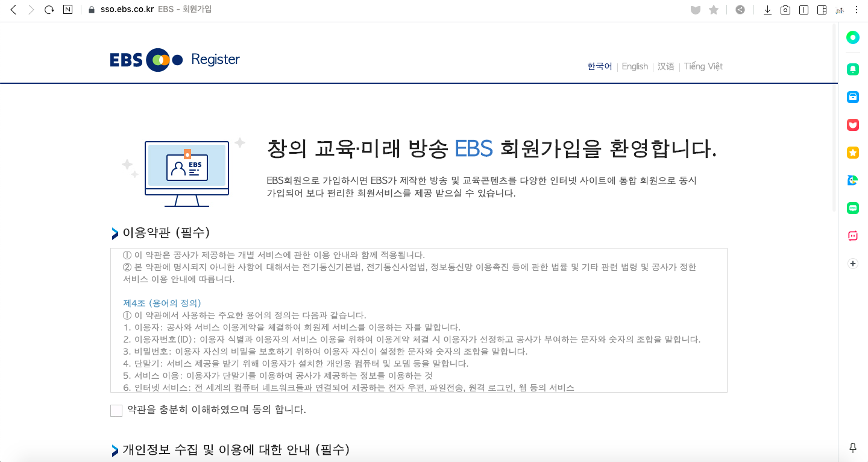The width and height of the screenshot is (868, 462).
Task: Share this page via the share icon
Action: point(740,10)
